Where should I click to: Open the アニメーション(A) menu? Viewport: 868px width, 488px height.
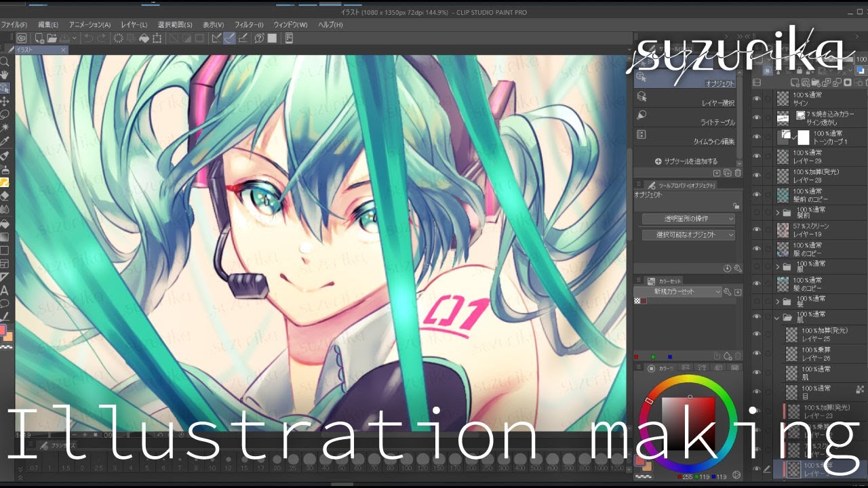(x=90, y=24)
